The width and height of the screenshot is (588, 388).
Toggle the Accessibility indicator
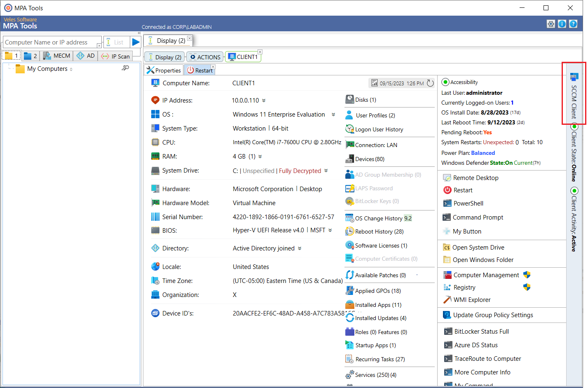point(445,82)
